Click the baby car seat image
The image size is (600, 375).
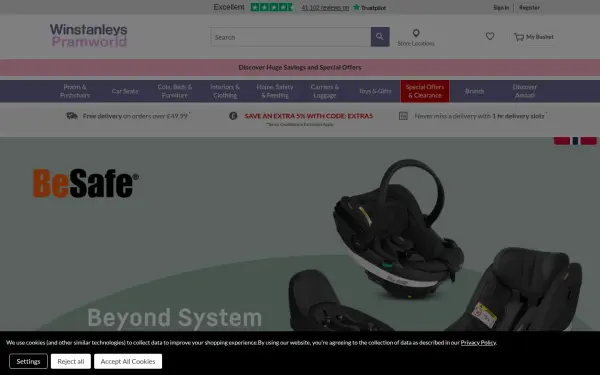click(398, 230)
